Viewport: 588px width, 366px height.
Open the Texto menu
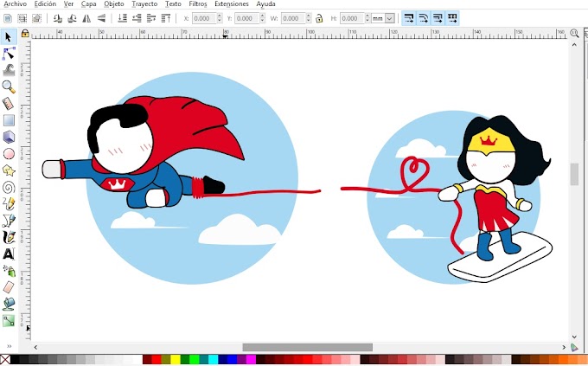pyautogui.click(x=173, y=4)
